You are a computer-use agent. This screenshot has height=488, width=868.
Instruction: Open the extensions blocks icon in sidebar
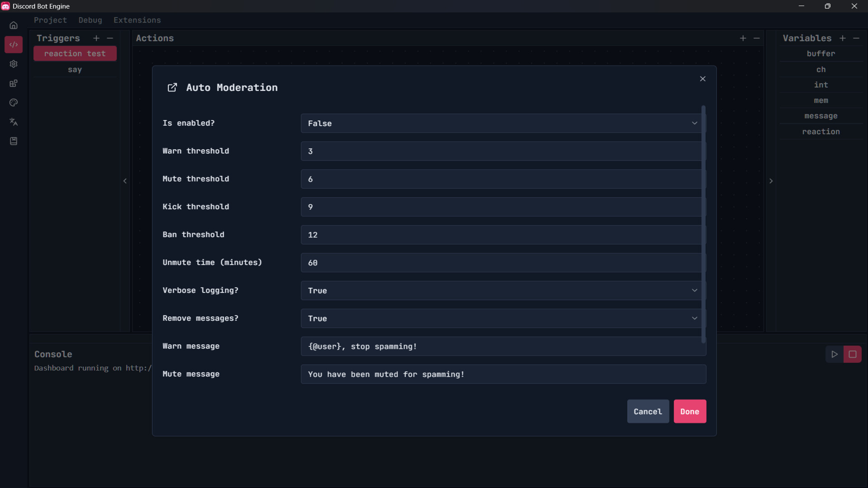pyautogui.click(x=14, y=83)
